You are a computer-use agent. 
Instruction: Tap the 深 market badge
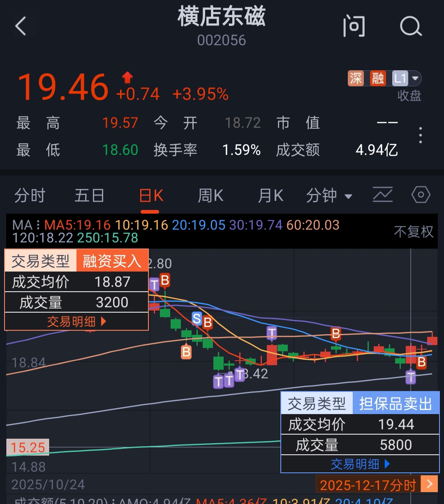pos(356,78)
